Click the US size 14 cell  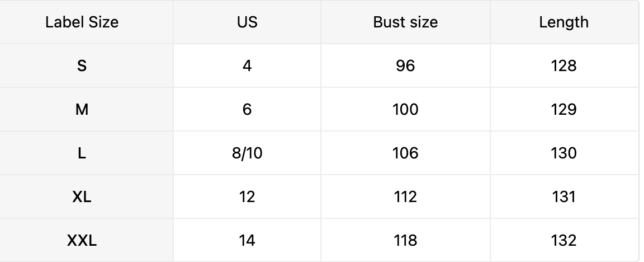(247, 241)
